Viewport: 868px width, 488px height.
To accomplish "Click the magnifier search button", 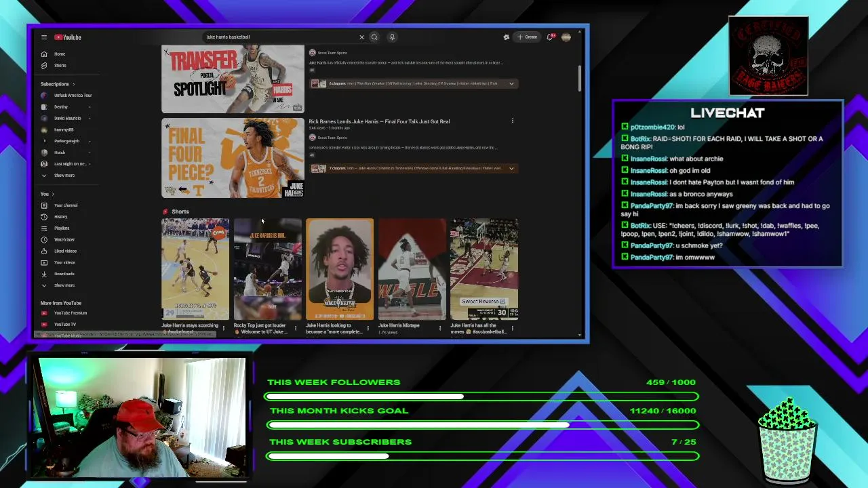I will click(x=374, y=37).
